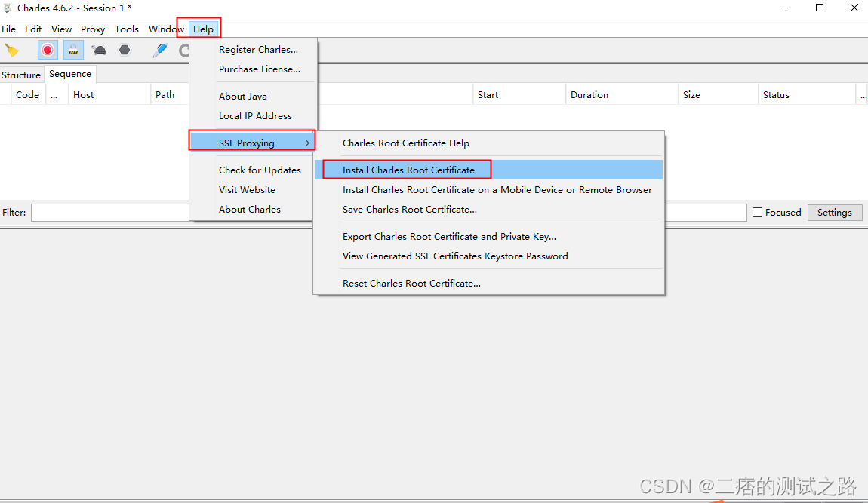Click the Charles app icon in title bar
Image resolution: width=868 pixels, height=503 pixels.
(x=8, y=8)
